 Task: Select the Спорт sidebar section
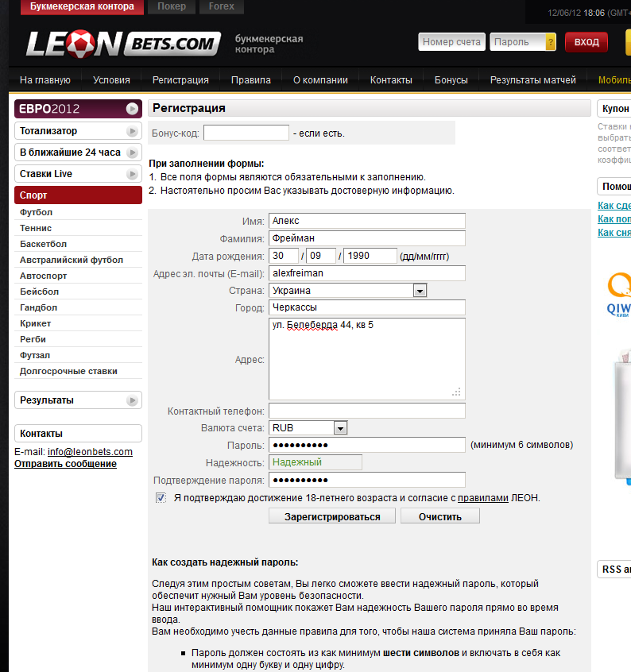coord(78,195)
